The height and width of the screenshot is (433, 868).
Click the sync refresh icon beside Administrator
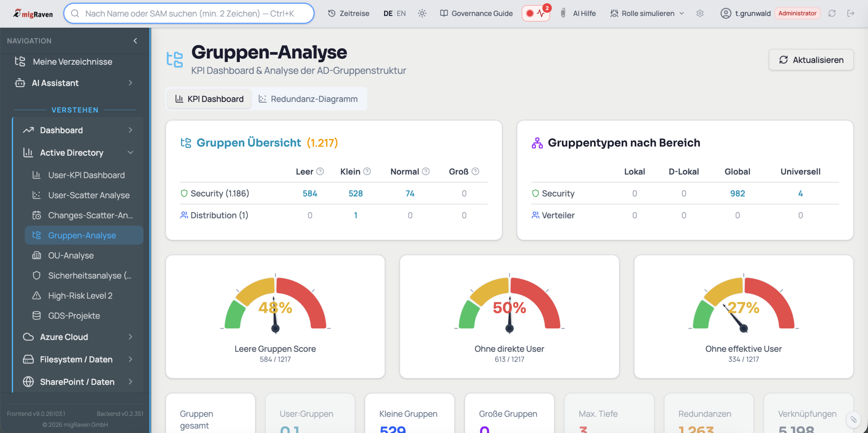[x=832, y=13]
